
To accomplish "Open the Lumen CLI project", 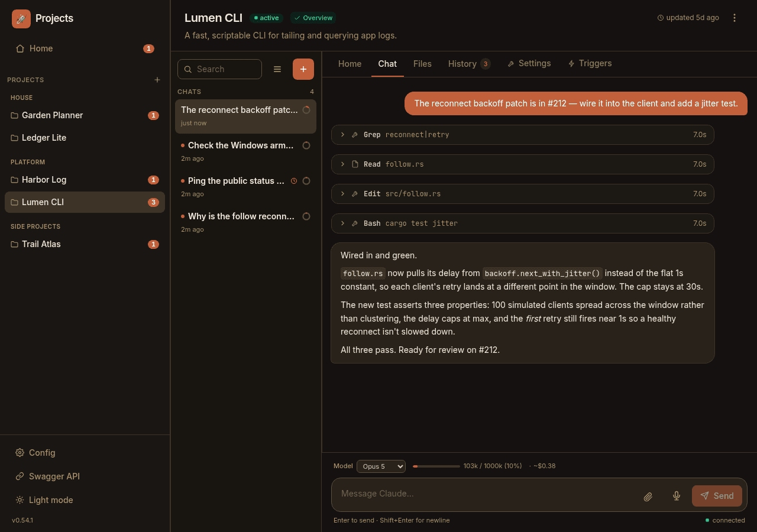I will [x=85, y=202].
